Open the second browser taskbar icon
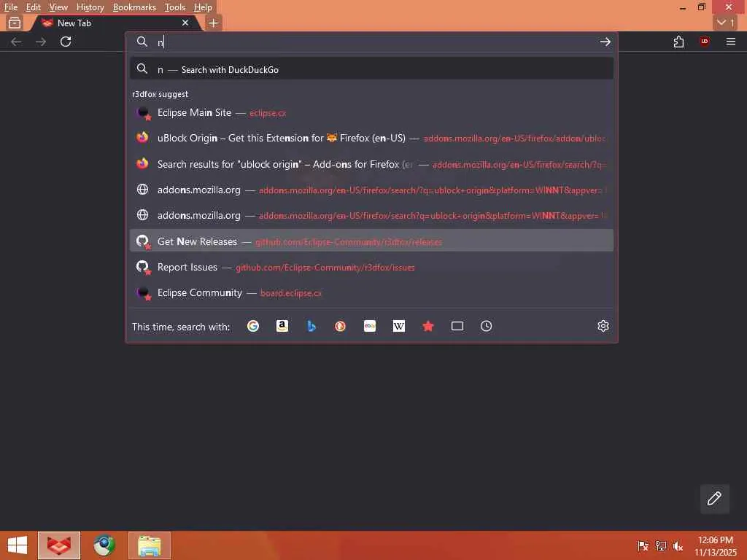This screenshot has width=747, height=560. click(x=104, y=545)
